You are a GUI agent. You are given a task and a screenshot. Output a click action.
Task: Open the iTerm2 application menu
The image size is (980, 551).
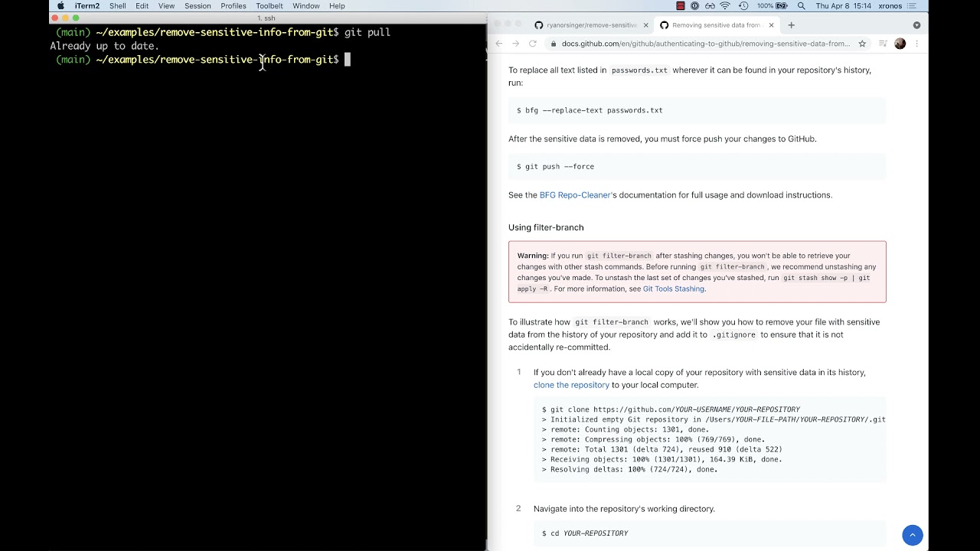click(87, 6)
